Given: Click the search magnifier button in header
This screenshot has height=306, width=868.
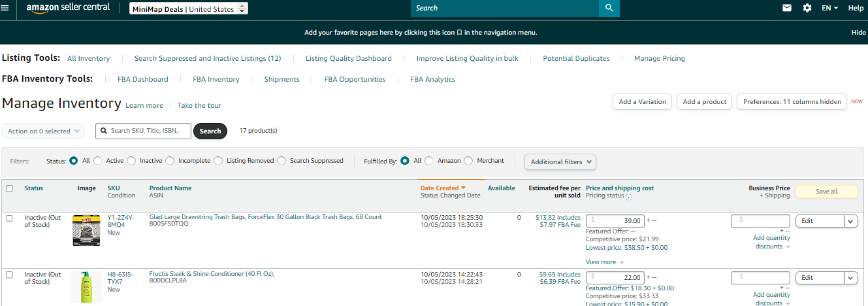Looking at the screenshot, I should 609,8.
